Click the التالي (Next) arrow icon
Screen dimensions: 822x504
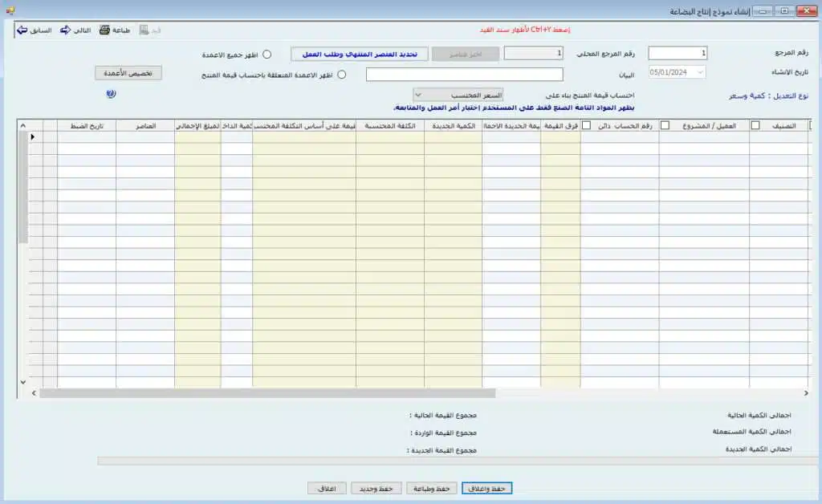point(65,30)
